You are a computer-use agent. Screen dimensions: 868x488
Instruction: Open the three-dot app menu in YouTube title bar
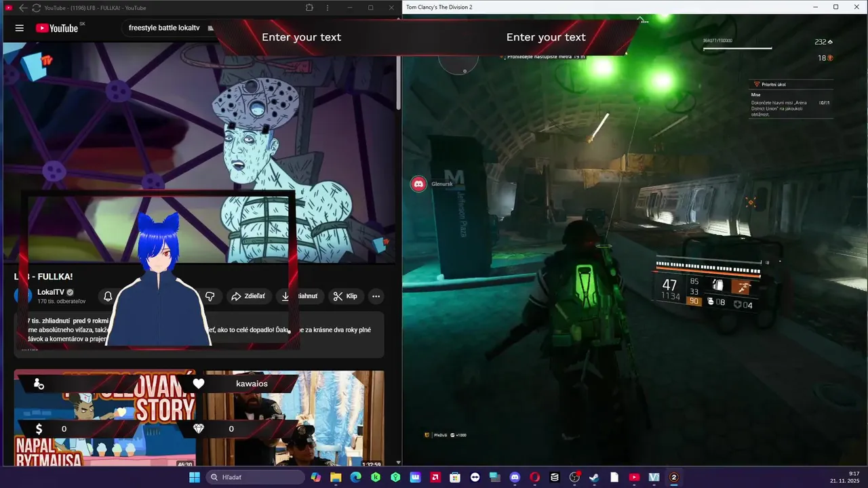(x=328, y=7)
